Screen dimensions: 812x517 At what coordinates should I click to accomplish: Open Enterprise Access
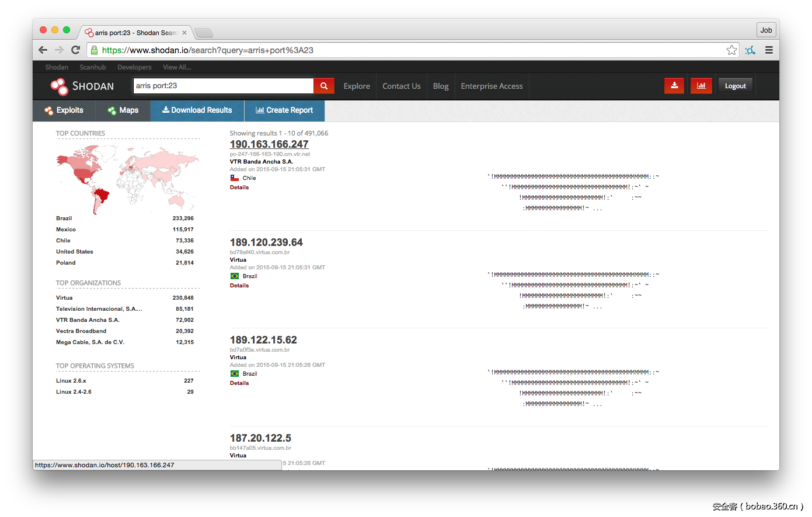(x=492, y=86)
